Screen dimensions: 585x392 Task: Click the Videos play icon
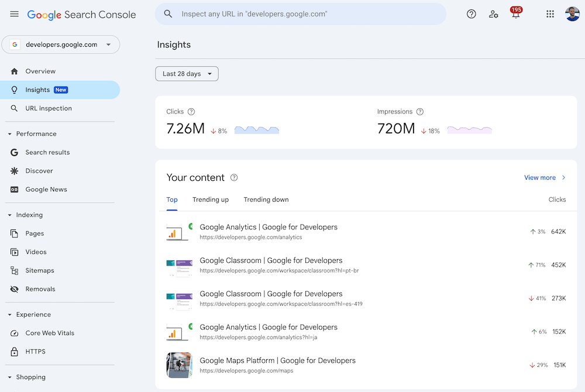pyautogui.click(x=14, y=252)
